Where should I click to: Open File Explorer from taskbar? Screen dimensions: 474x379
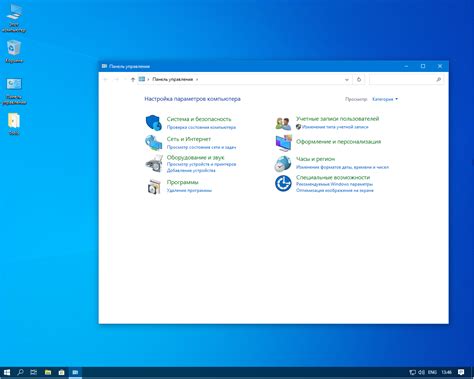(48, 372)
